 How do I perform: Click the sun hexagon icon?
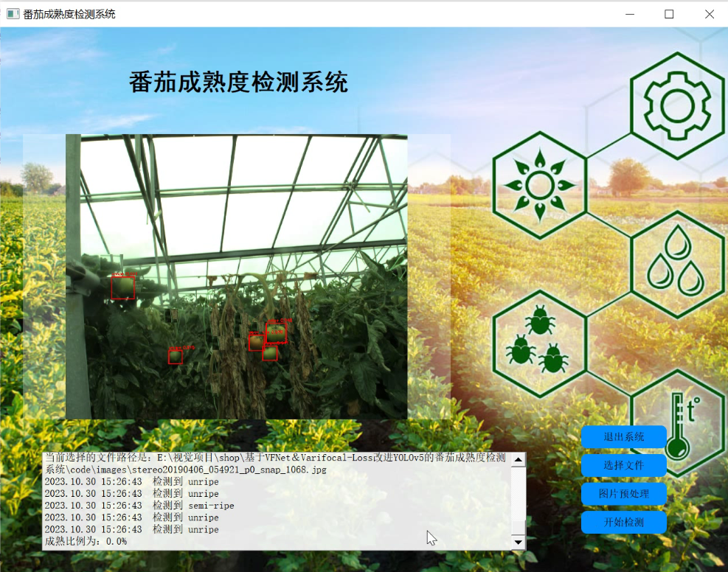tap(539, 185)
